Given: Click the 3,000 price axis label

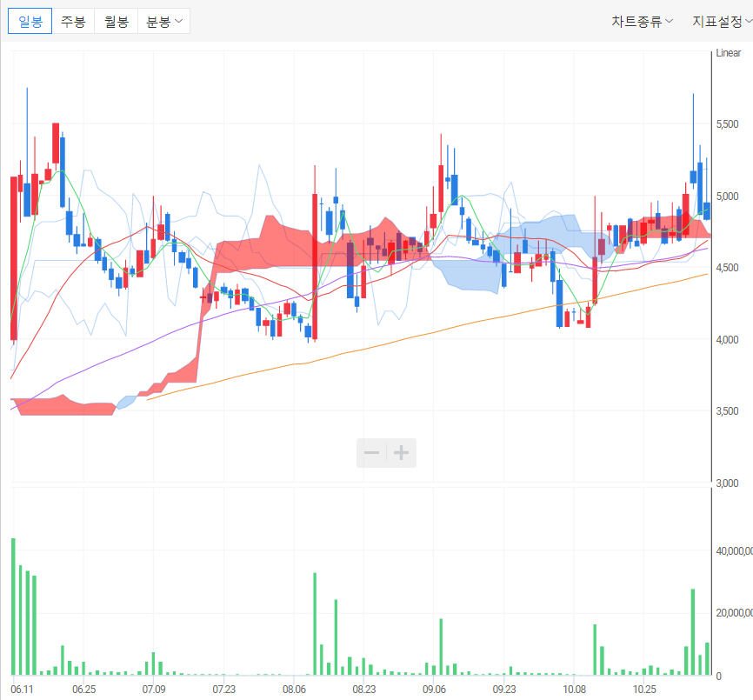Looking at the screenshot, I should (x=727, y=483).
